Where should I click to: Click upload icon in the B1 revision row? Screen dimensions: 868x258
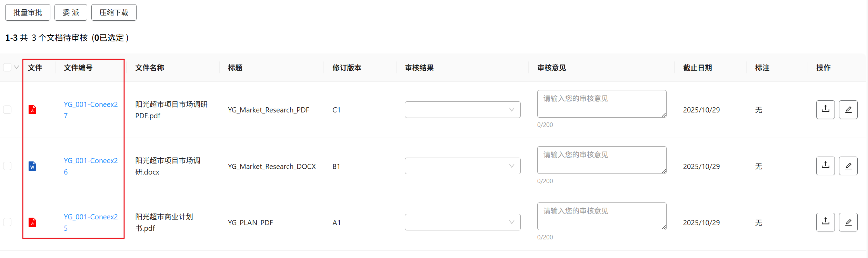[825, 166]
